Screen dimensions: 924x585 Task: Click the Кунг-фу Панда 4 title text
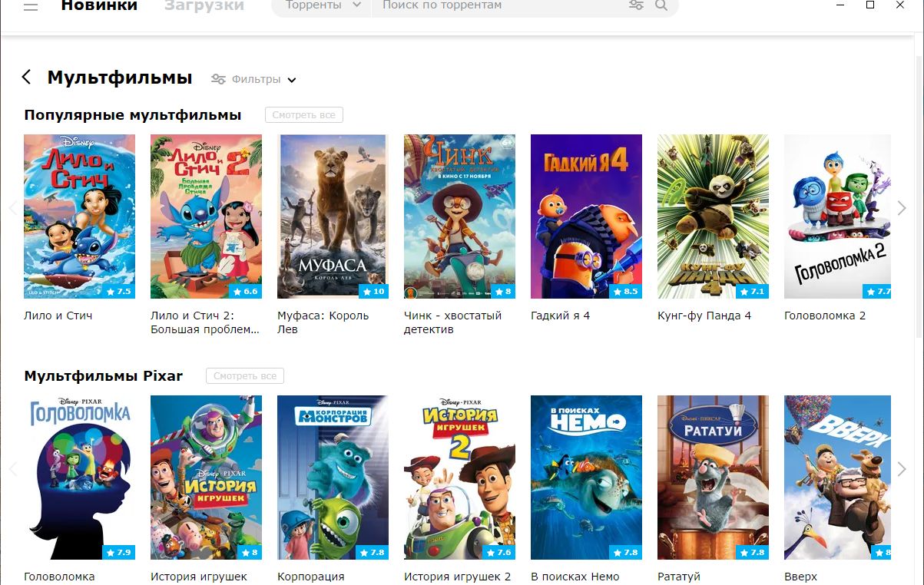tap(704, 316)
